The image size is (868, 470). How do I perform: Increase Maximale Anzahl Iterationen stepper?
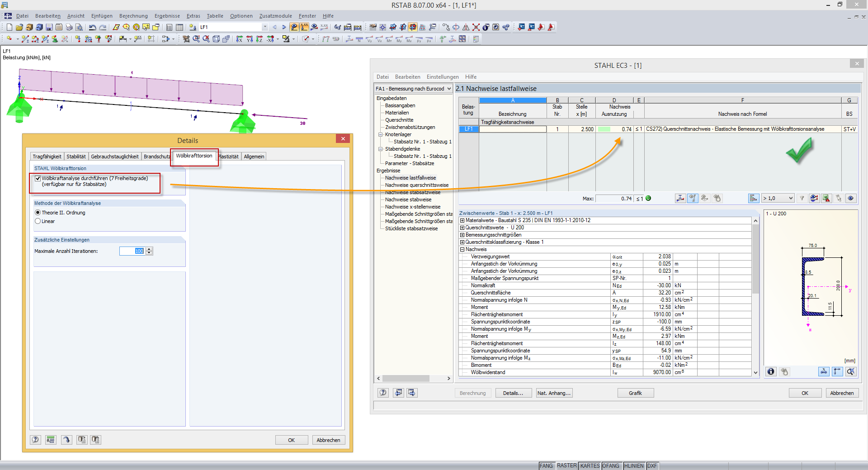pyautogui.click(x=149, y=249)
